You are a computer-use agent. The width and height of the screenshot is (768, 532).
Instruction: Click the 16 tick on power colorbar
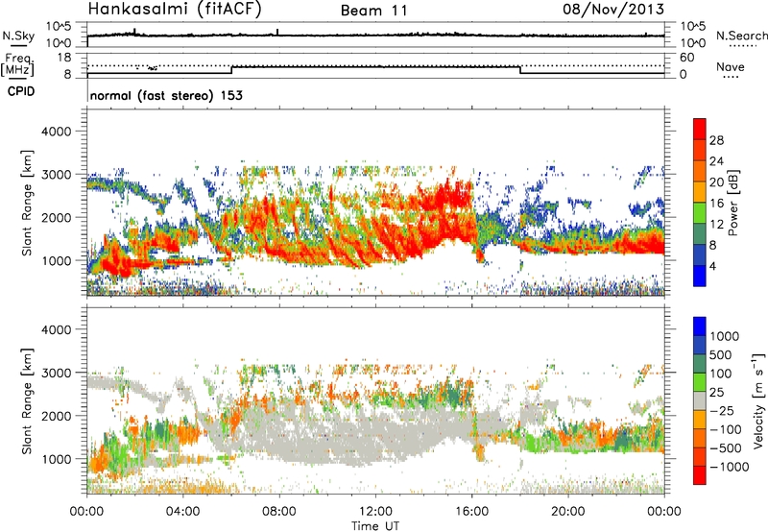[x=716, y=204]
